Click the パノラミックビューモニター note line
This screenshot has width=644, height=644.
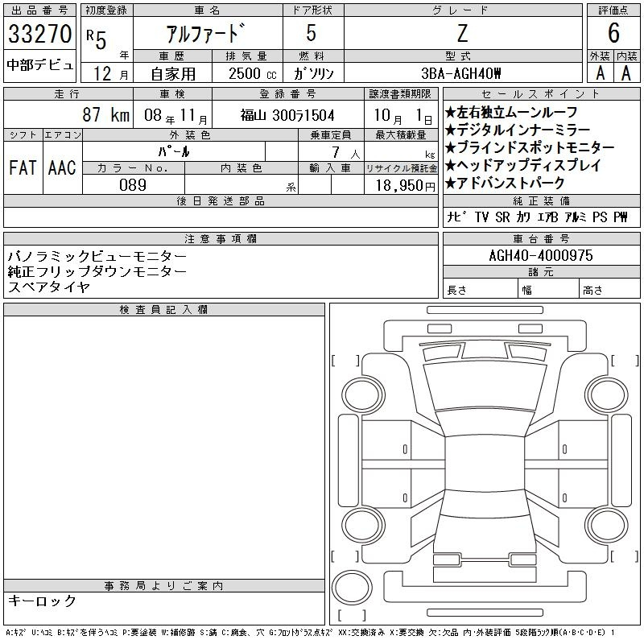point(97,255)
